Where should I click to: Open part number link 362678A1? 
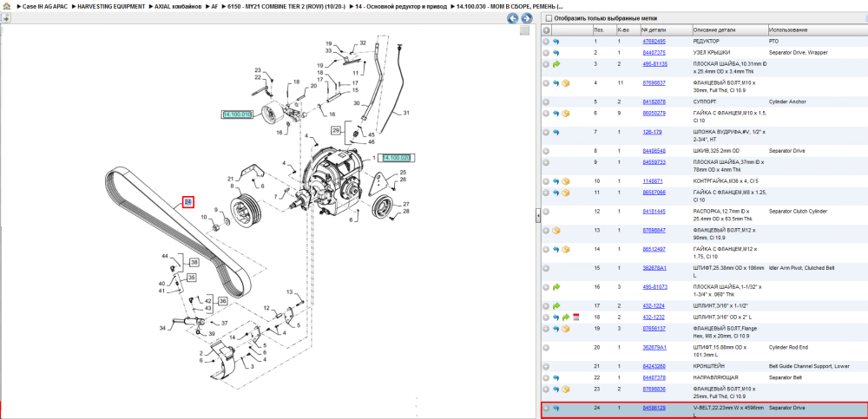click(x=654, y=268)
